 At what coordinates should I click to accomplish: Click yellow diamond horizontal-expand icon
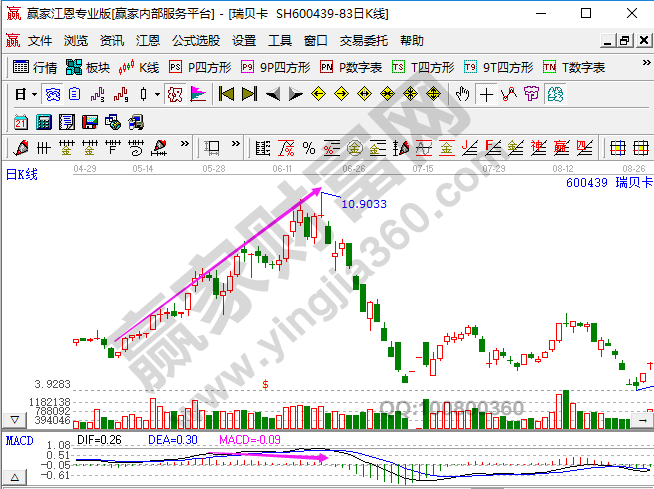pos(365,94)
